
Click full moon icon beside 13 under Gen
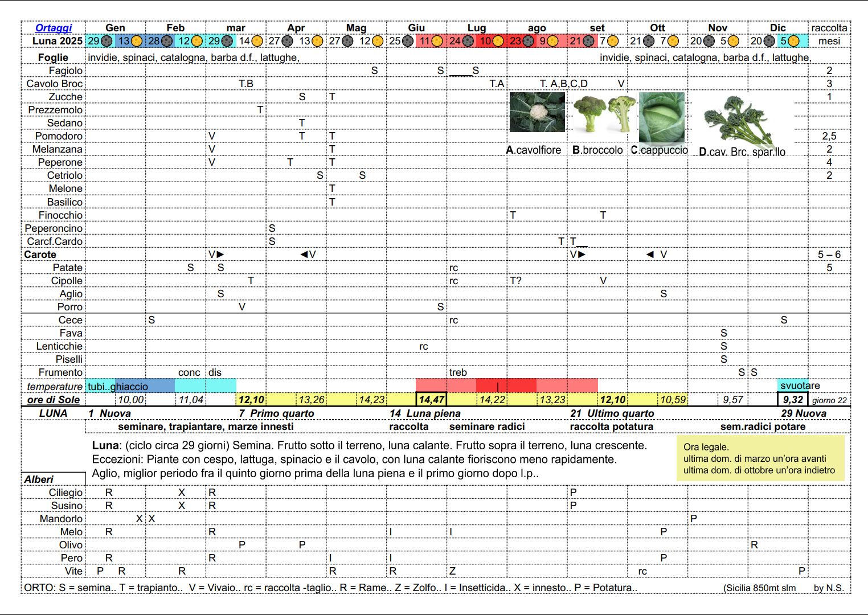tap(137, 41)
